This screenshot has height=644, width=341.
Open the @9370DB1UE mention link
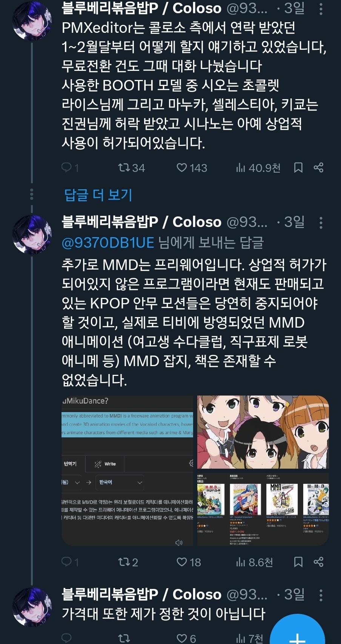pos(108,242)
